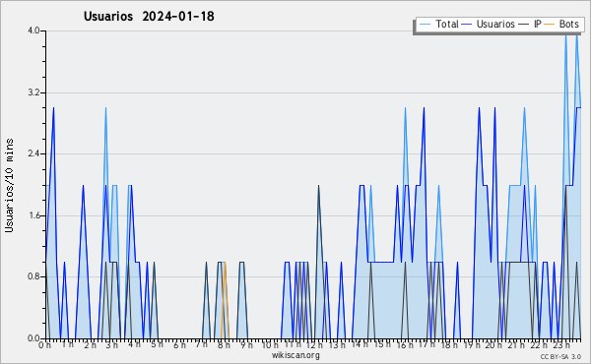
Task: Click the y-axis value "3.2"
Action: [x=33, y=92]
